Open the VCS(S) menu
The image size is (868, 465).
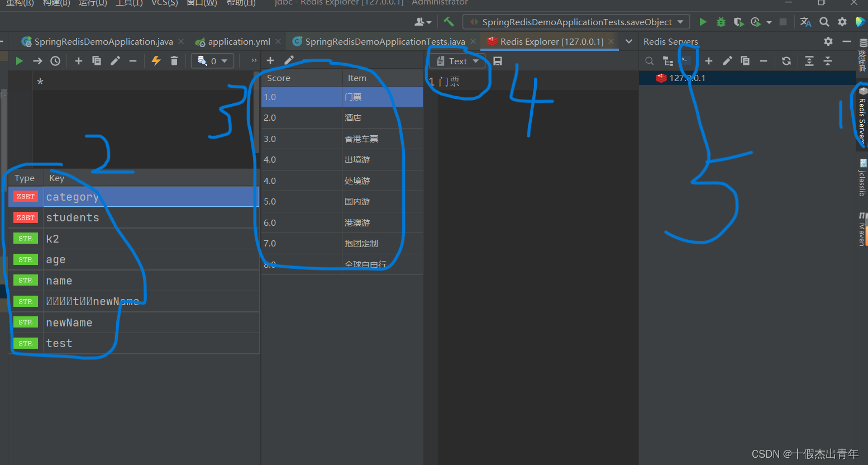pyautogui.click(x=165, y=3)
